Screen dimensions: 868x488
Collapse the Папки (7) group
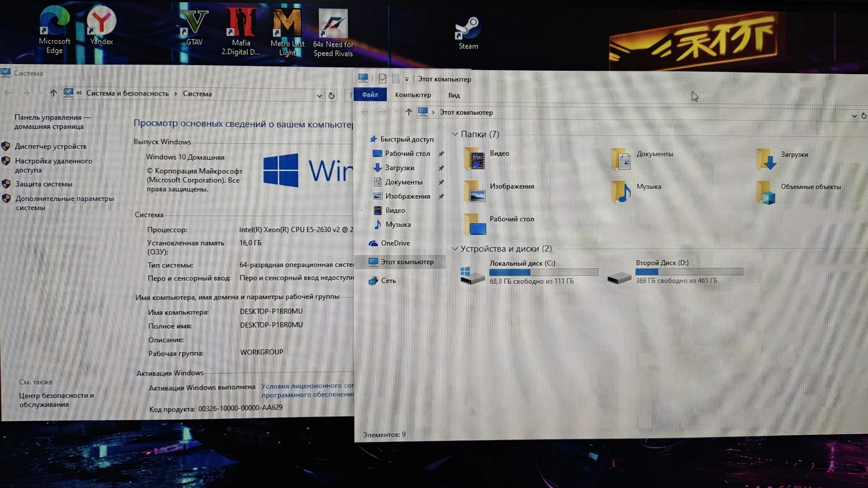(x=455, y=134)
